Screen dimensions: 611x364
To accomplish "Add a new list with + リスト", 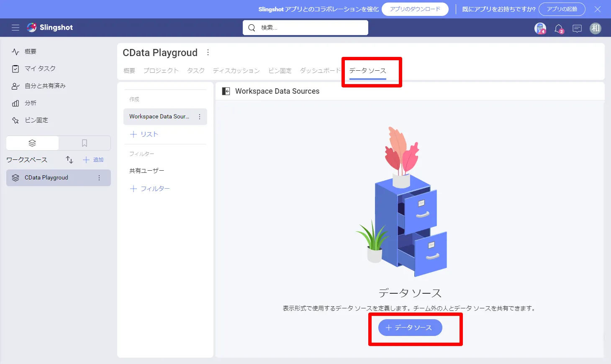I will click(x=144, y=134).
